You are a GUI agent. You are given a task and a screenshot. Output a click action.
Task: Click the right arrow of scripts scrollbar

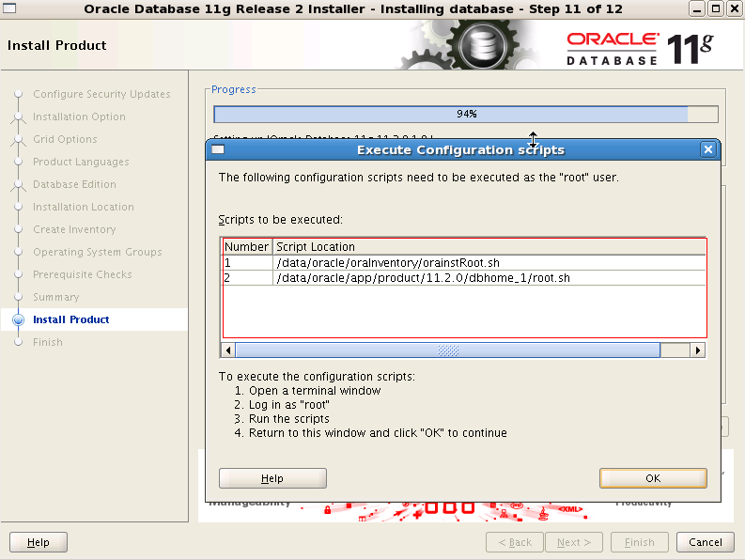697,350
